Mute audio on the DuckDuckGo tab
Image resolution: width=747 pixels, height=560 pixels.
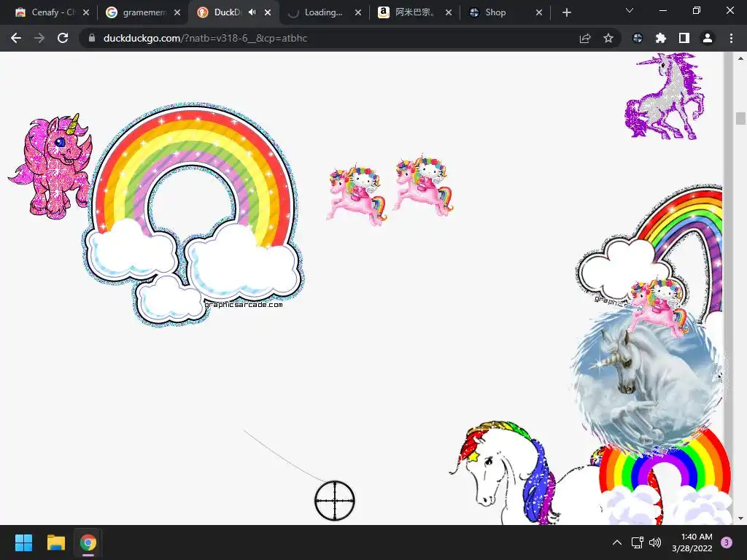coord(252,12)
